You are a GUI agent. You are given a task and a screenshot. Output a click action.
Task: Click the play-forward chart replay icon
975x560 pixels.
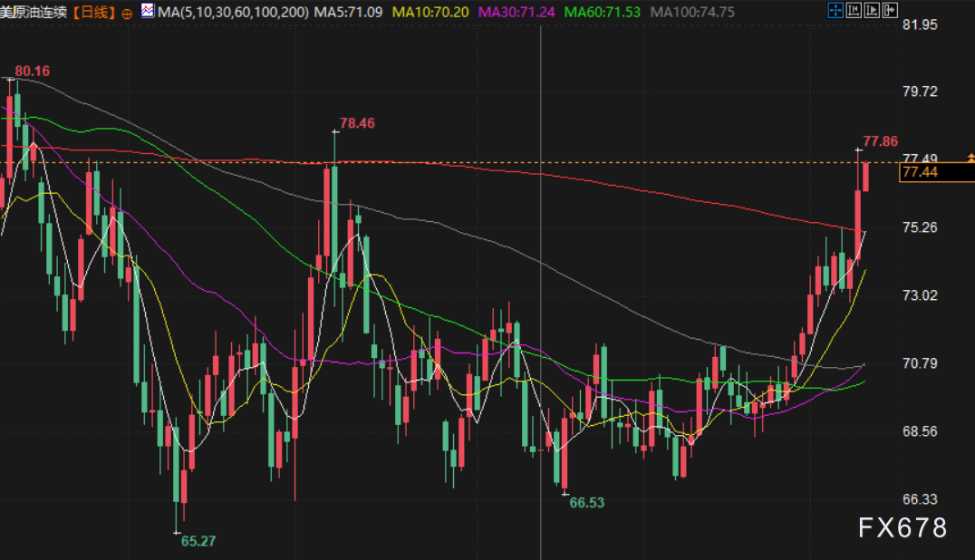coord(872,10)
